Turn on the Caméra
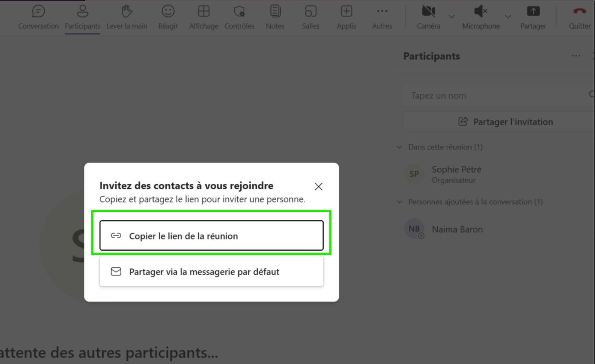The width and height of the screenshot is (595, 364). (428, 17)
